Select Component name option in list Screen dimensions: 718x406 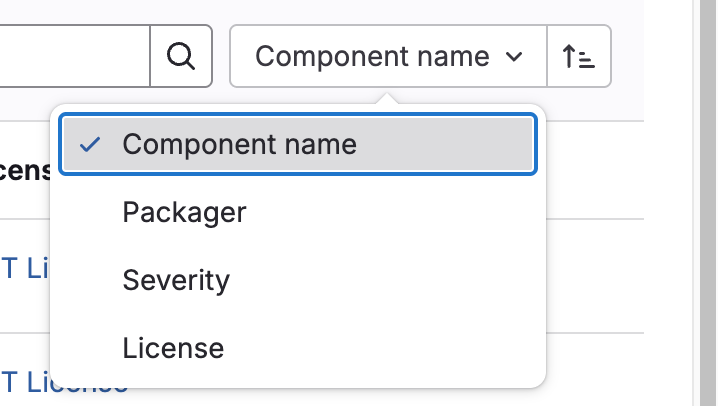(x=298, y=144)
